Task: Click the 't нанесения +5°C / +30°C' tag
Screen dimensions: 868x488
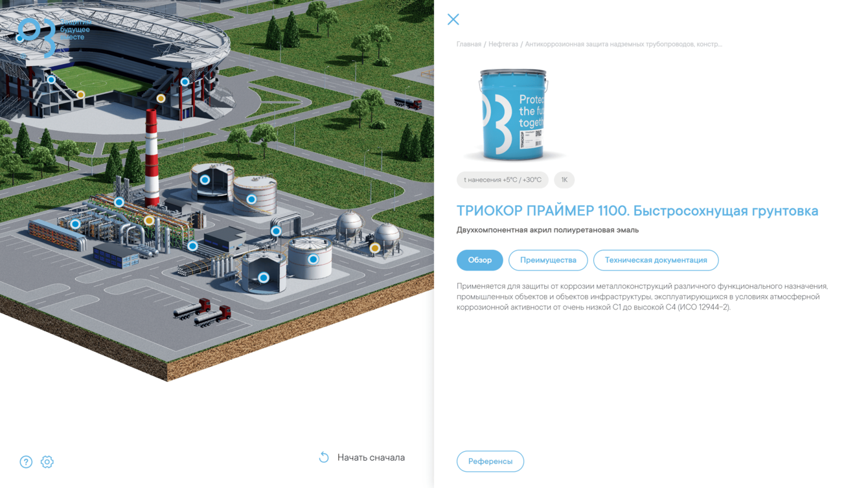Action: [503, 180]
